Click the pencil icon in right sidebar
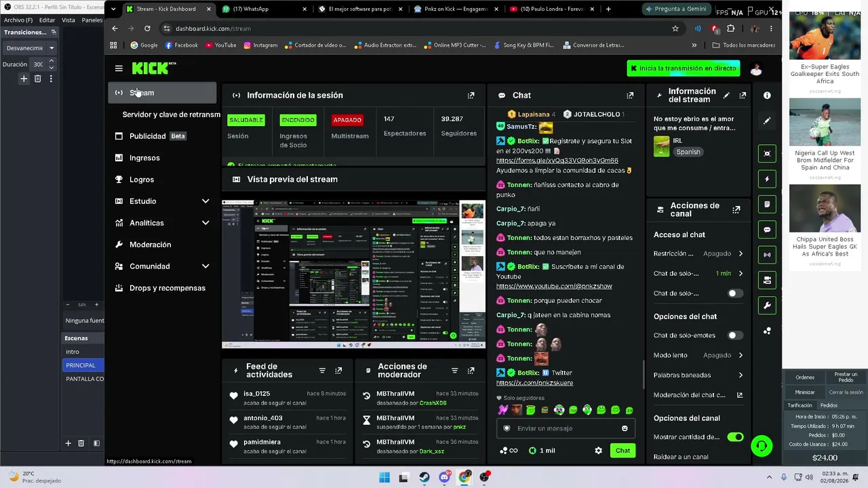The height and width of the screenshot is (488, 868). pos(767,121)
